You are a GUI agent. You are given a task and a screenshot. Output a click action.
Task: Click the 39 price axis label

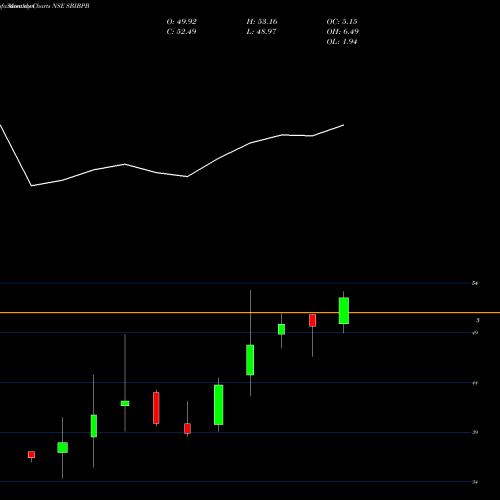(475, 432)
